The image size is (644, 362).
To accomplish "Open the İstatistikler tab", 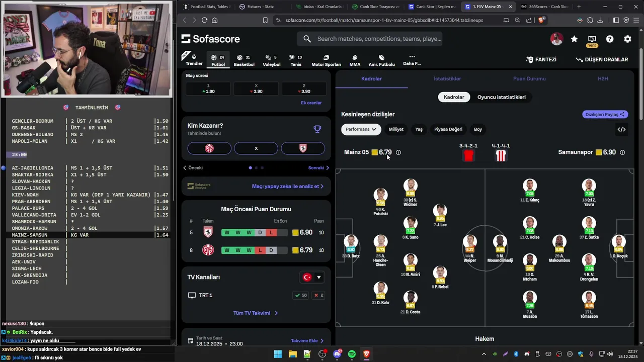I will click(x=447, y=79).
